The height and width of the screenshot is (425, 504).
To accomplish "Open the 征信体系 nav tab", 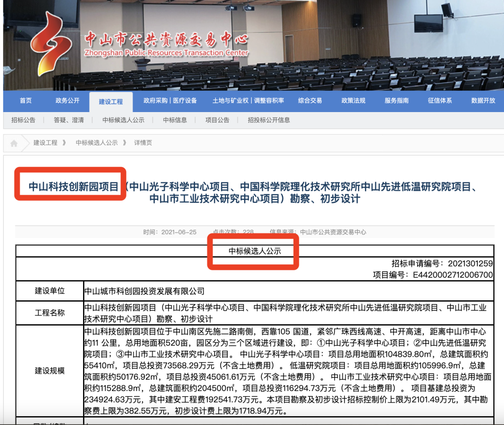I will point(440,101).
